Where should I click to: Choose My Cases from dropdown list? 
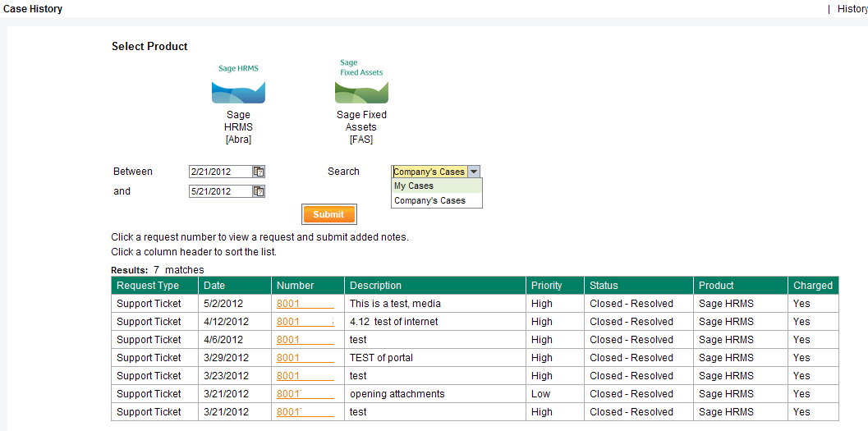414,186
